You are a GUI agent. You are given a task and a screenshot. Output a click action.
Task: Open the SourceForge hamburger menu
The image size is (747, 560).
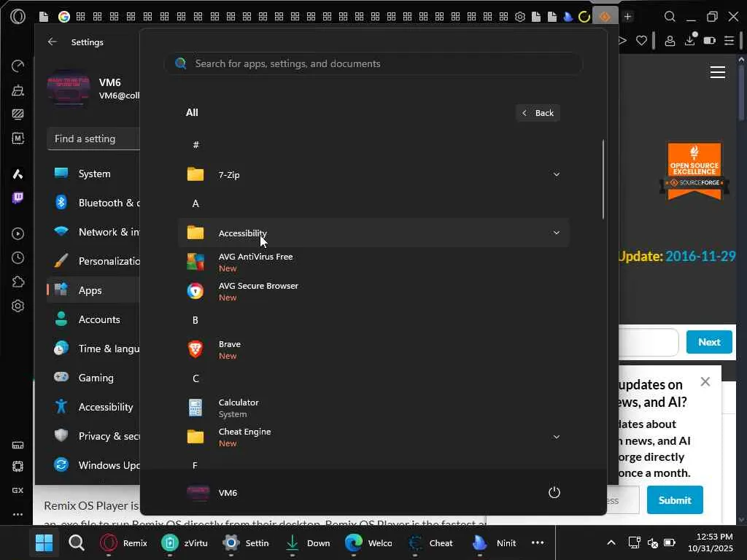click(718, 72)
